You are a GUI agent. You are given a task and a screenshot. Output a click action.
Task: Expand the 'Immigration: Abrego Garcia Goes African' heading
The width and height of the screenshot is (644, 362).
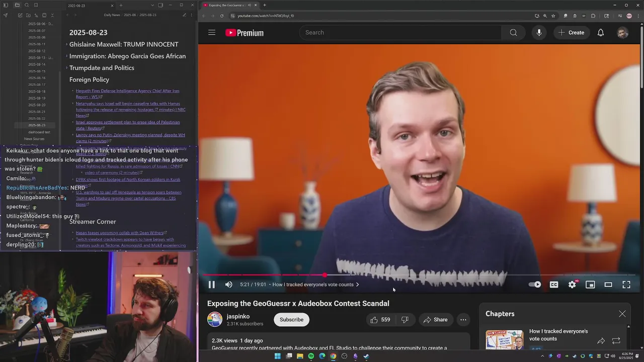coord(66,56)
